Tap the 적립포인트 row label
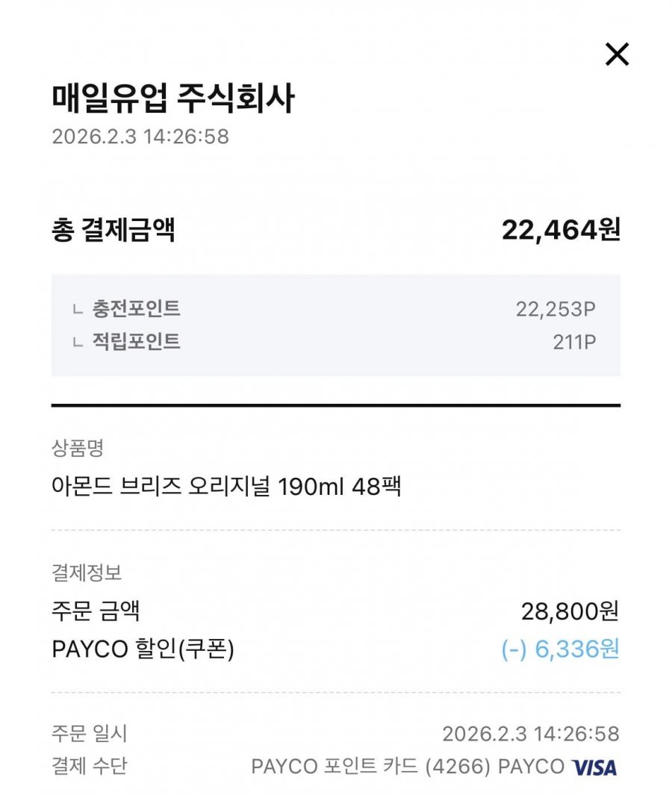The width and height of the screenshot is (672, 795). pyautogui.click(x=136, y=342)
